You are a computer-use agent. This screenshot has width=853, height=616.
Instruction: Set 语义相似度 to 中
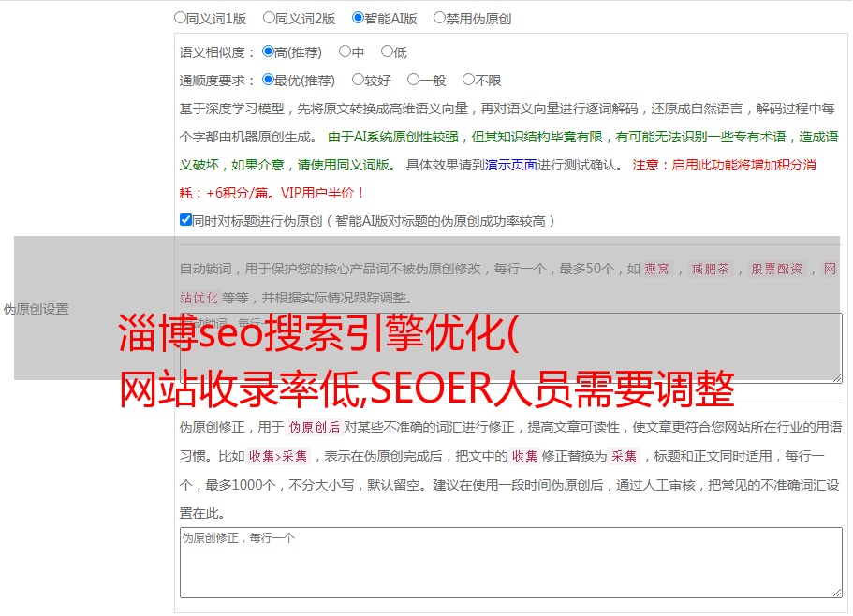coord(345,51)
